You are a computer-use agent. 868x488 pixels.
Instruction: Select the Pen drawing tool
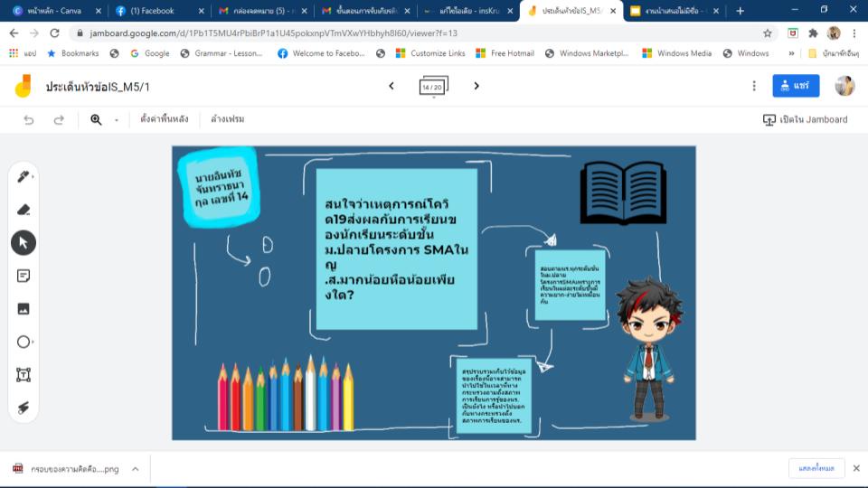(x=24, y=176)
